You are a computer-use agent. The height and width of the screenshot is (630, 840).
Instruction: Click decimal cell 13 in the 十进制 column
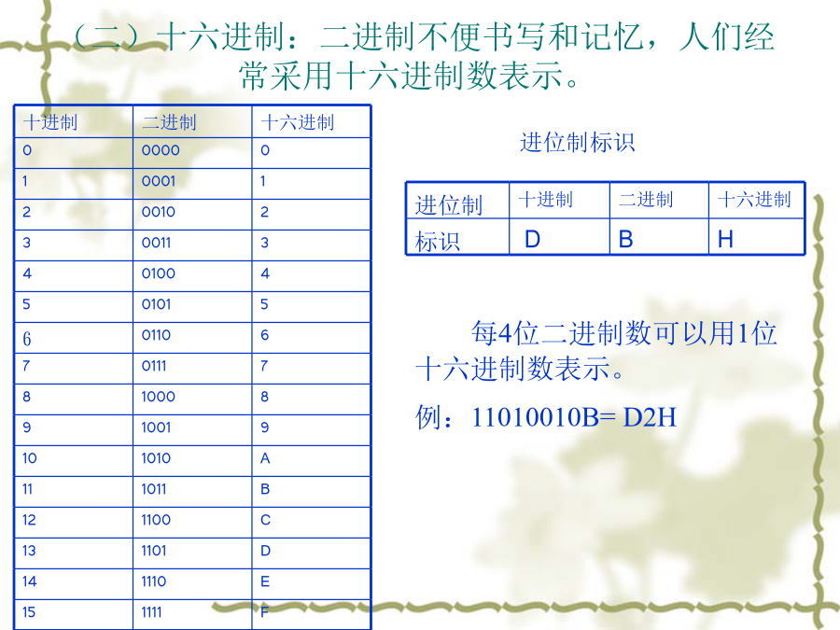(74, 553)
